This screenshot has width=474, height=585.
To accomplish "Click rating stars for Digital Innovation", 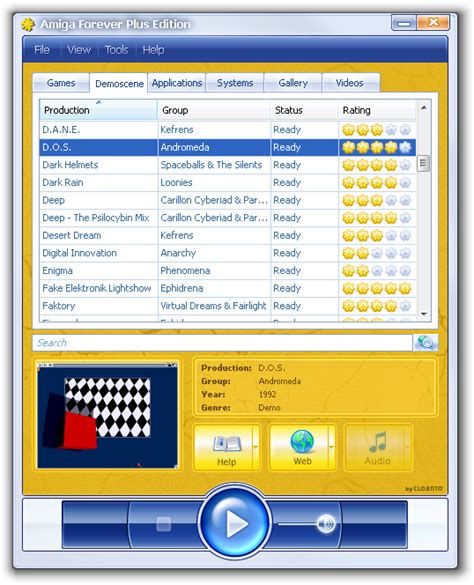I will click(x=377, y=253).
